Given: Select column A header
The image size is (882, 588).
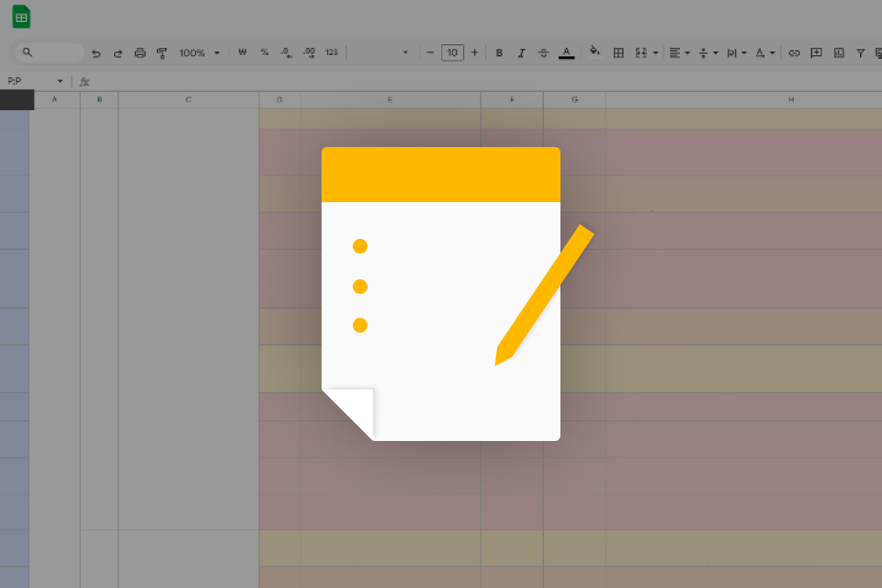Looking at the screenshot, I should pos(54,99).
